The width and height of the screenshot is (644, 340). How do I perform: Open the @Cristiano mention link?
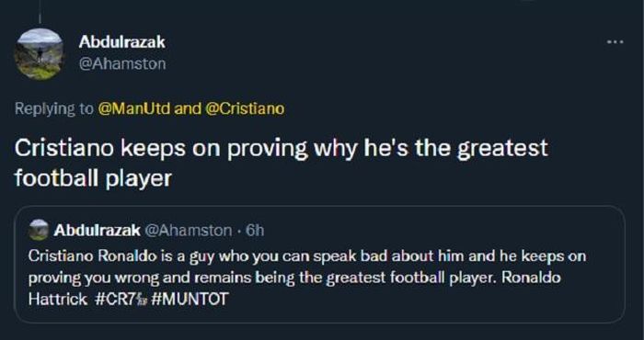click(245, 108)
